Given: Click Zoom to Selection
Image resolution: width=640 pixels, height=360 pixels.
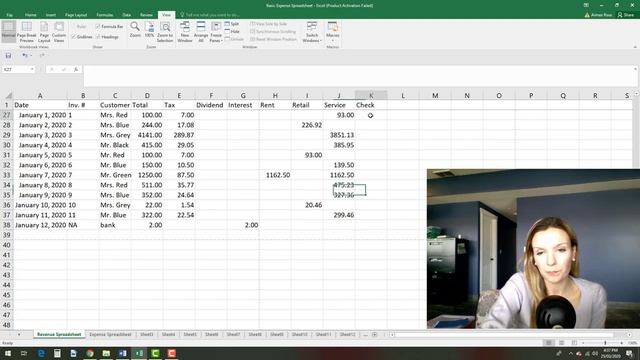Looking at the screenshot, I should point(165,31).
